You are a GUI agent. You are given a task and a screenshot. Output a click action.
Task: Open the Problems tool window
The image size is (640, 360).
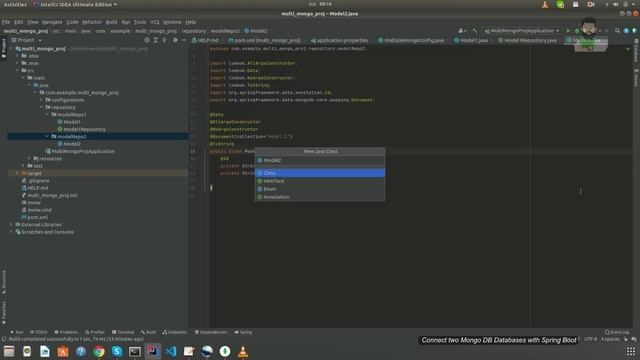[66, 332]
